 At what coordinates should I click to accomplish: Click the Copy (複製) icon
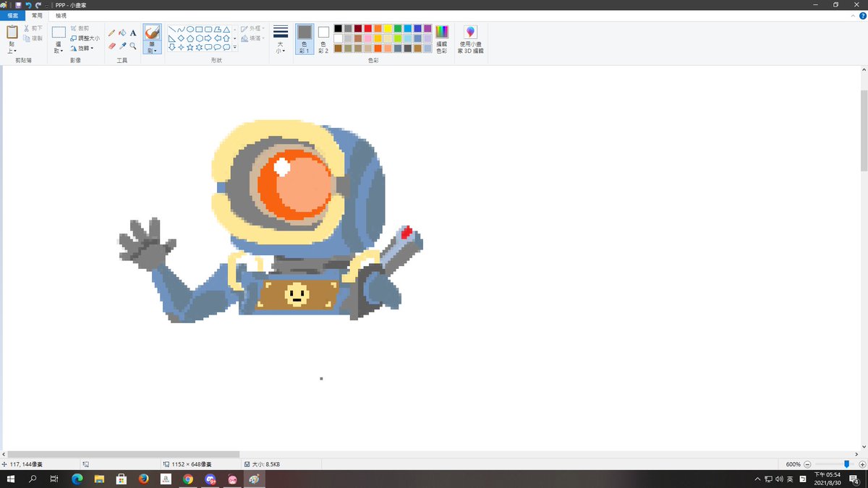[27, 38]
